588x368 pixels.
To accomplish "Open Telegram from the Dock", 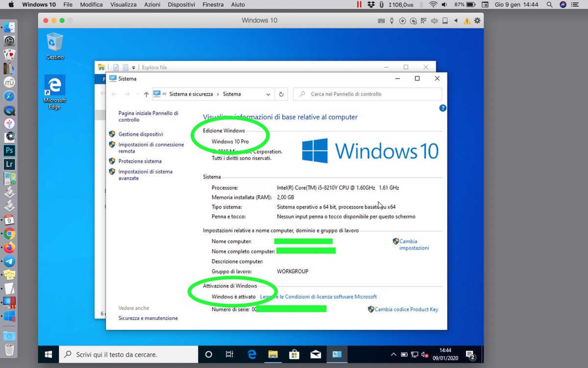I will pyautogui.click(x=9, y=261).
